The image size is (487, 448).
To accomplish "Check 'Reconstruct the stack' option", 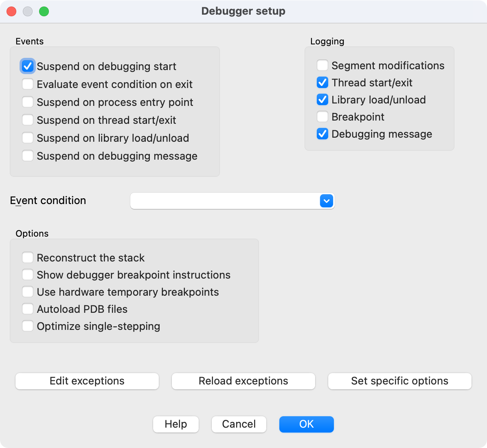I will pos(28,257).
